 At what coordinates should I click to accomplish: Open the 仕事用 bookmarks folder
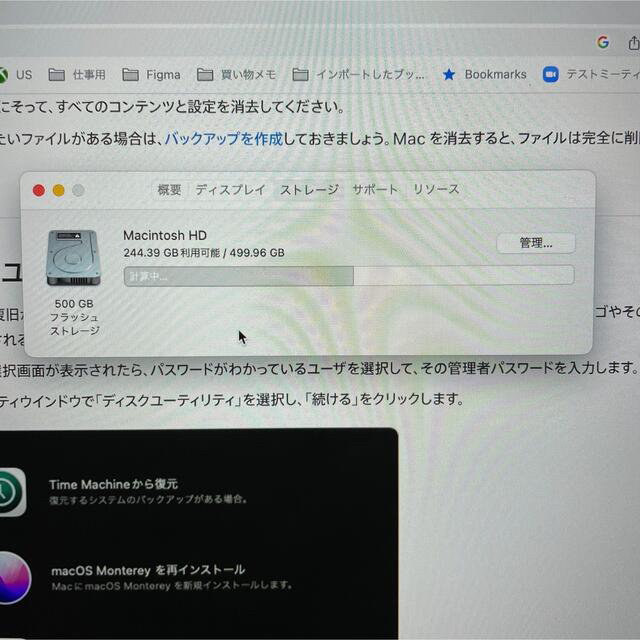[x=77, y=75]
